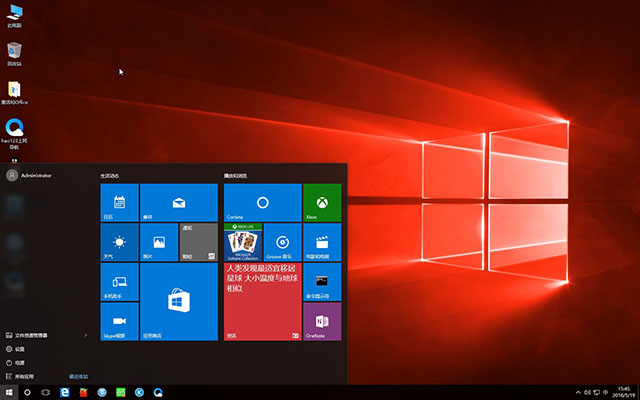
Task: Click the taskbar clock showing 15:45
Action: click(622, 392)
